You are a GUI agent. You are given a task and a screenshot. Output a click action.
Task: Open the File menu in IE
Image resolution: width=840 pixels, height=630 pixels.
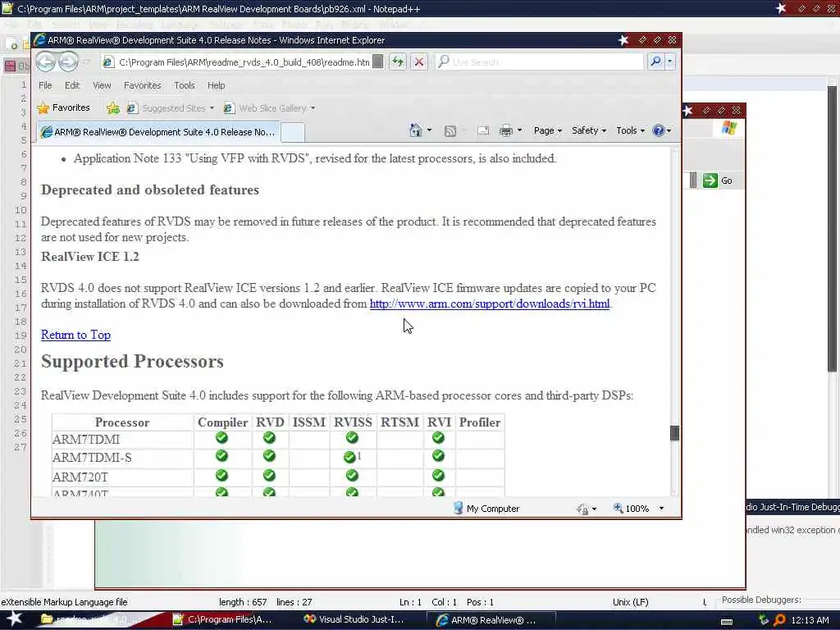(45, 85)
